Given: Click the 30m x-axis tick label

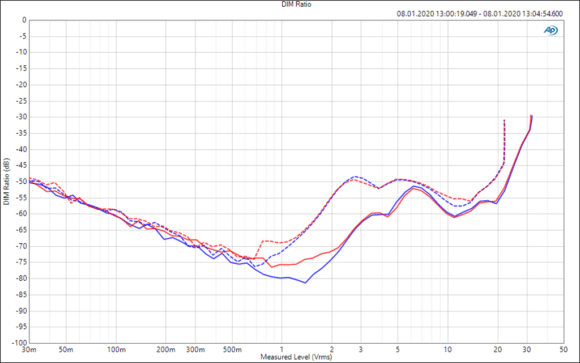Looking at the screenshot, I should tap(29, 350).
